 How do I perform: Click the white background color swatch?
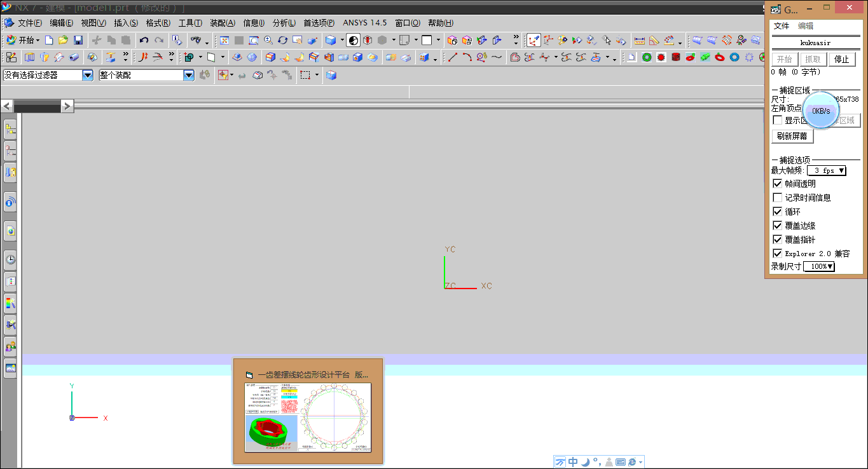click(x=427, y=40)
